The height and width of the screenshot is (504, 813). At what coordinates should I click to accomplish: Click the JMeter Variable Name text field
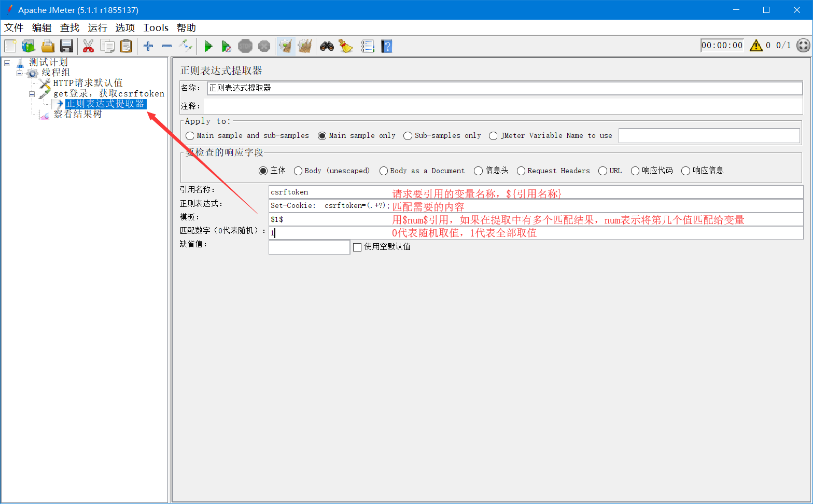point(709,136)
